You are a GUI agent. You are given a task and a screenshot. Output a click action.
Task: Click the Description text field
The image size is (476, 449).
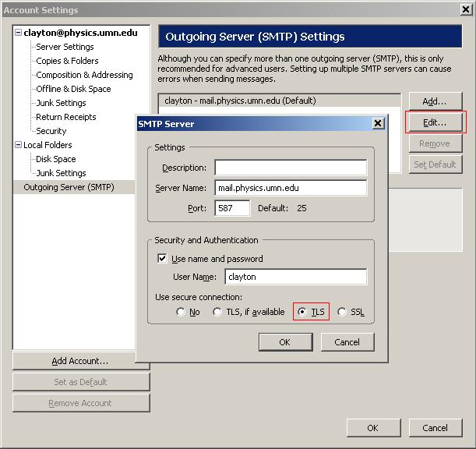tap(291, 168)
